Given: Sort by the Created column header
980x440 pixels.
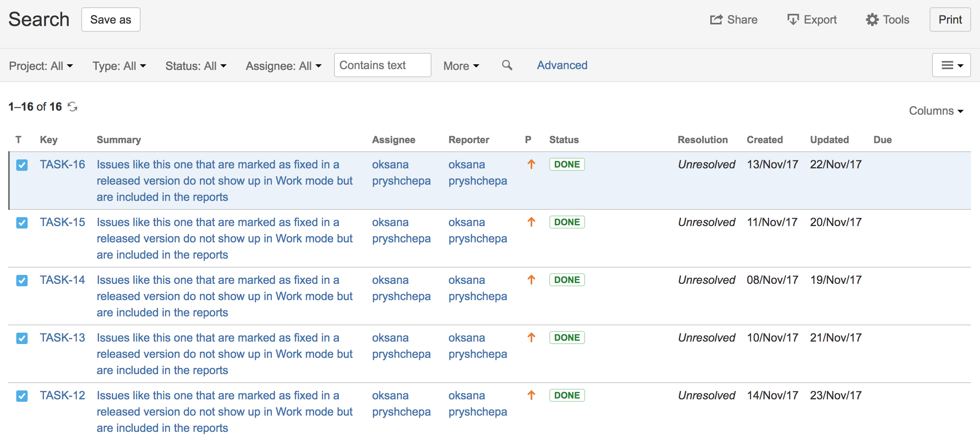Looking at the screenshot, I should [x=764, y=139].
